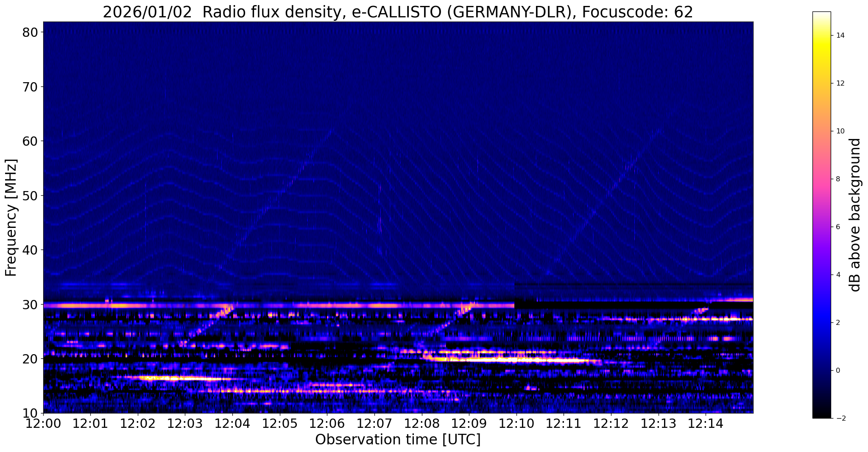The image size is (868, 452).
Task: Click the "Frequency [MHz]" y-axis label
Action: [x=11, y=217]
